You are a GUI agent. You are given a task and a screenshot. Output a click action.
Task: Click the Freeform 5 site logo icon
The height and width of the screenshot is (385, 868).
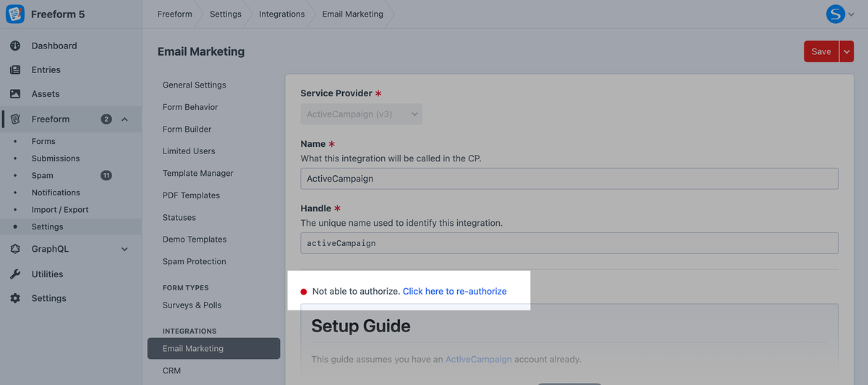pos(14,14)
